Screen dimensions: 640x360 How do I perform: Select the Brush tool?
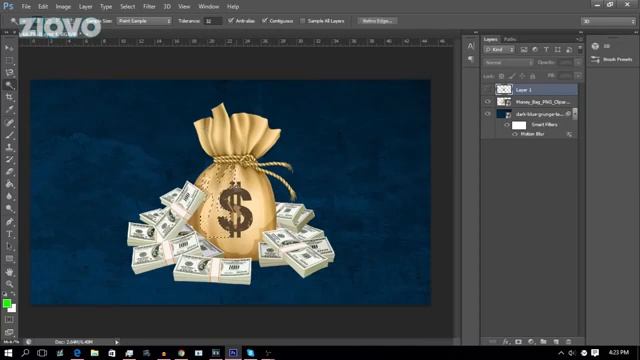[9, 135]
